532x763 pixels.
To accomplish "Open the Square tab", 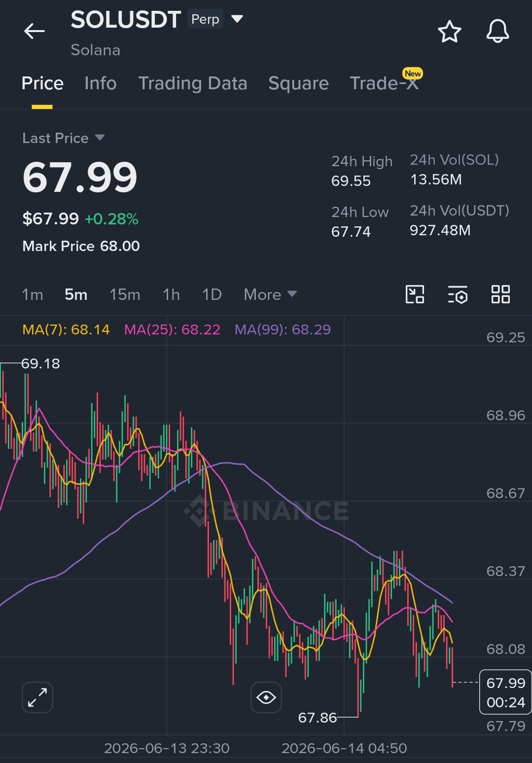I will tap(298, 83).
